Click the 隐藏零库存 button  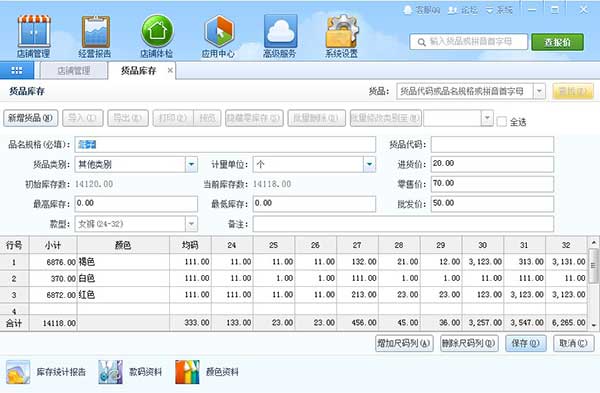click(254, 118)
